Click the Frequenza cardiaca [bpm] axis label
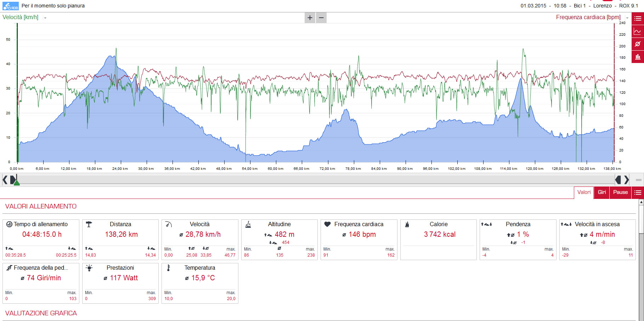The height and width of the screenshot is (321, 644). tap(588, 17)
